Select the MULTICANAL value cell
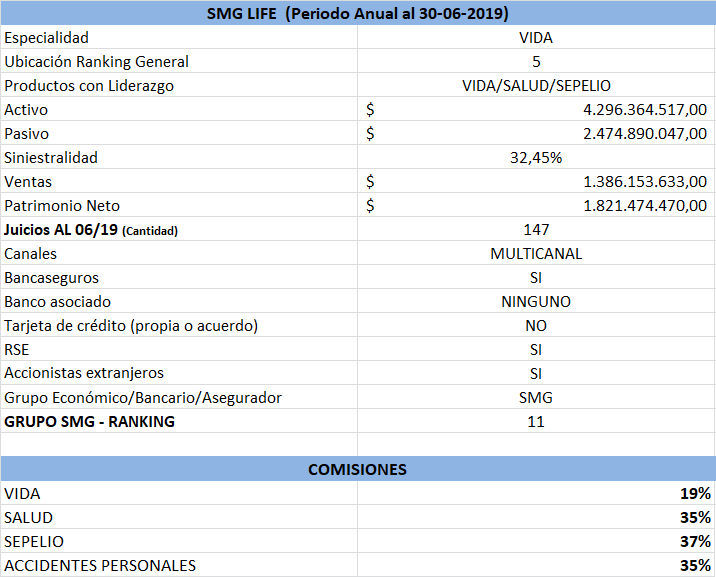 point(536,253)
